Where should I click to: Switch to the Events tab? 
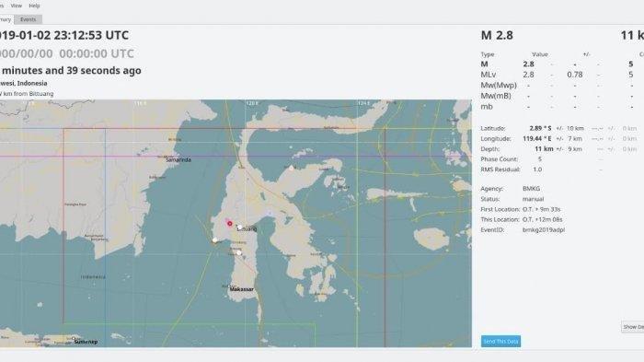click(28, 19)
